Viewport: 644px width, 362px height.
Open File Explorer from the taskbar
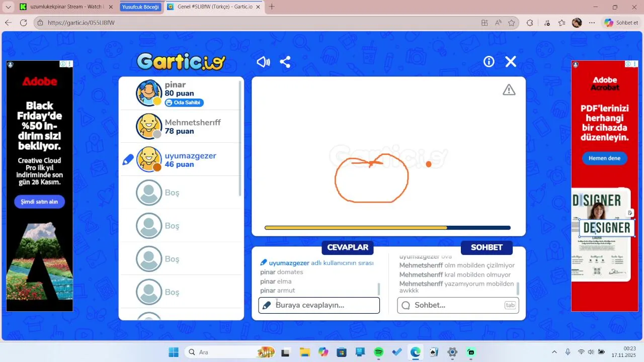coord(304,352)
